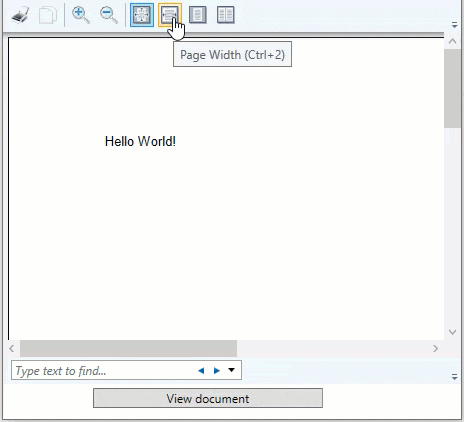Switch to Two Pages view
This screenshot has width=464, height=422.
point(226,15)
